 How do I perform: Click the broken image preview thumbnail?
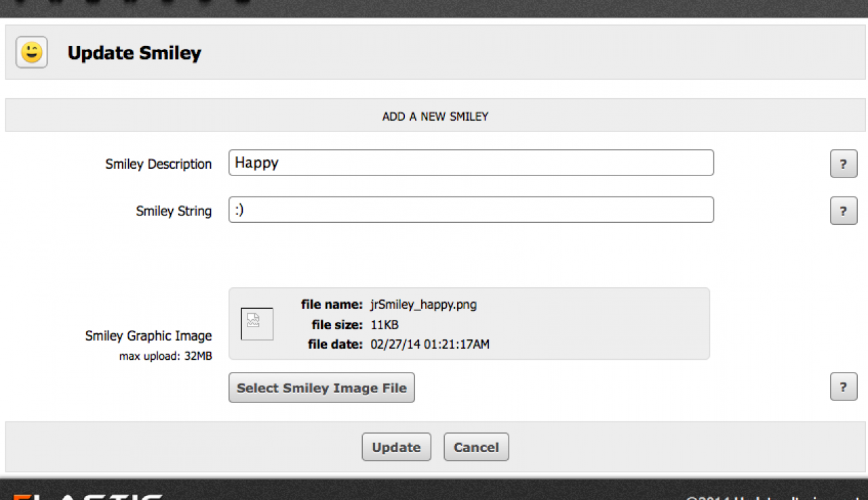[x=257, y=324]
